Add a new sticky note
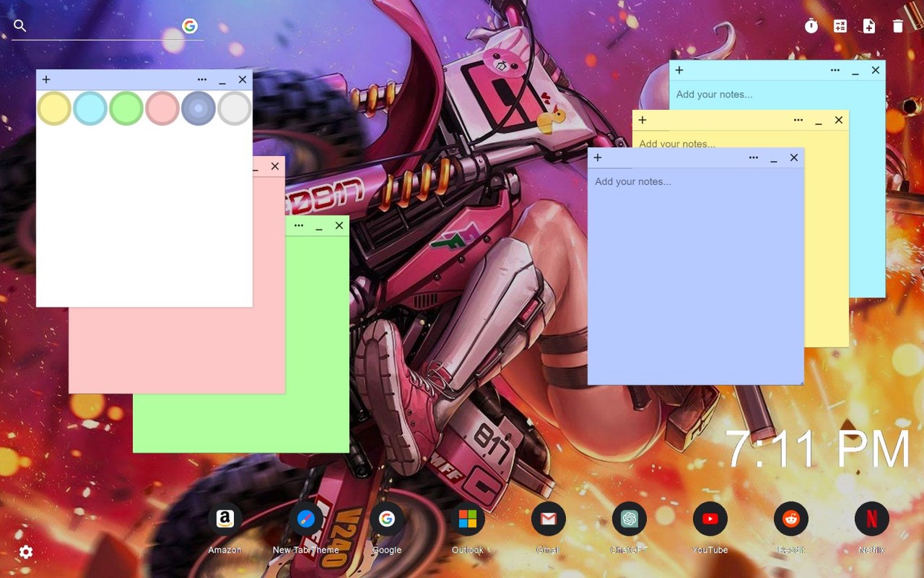 tap(869, 26)
